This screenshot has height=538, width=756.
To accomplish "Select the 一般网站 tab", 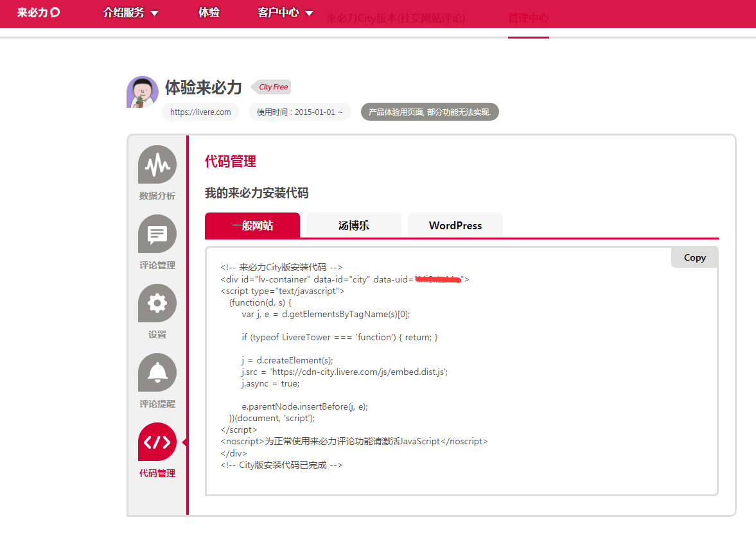I will click(x=252, y=225).
